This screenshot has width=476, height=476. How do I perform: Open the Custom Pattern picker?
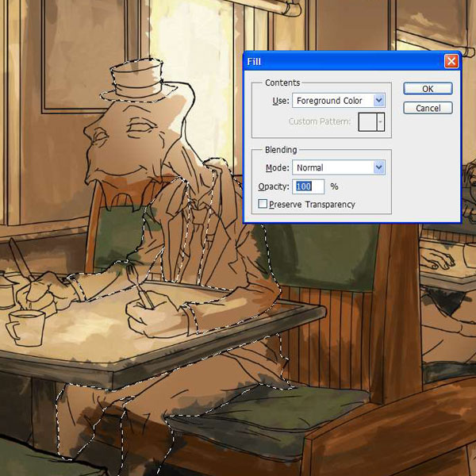371,121
